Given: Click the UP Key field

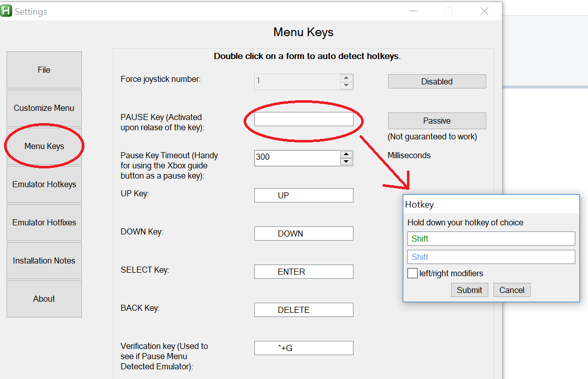Looking at the screenshot, I should point(304,195).
